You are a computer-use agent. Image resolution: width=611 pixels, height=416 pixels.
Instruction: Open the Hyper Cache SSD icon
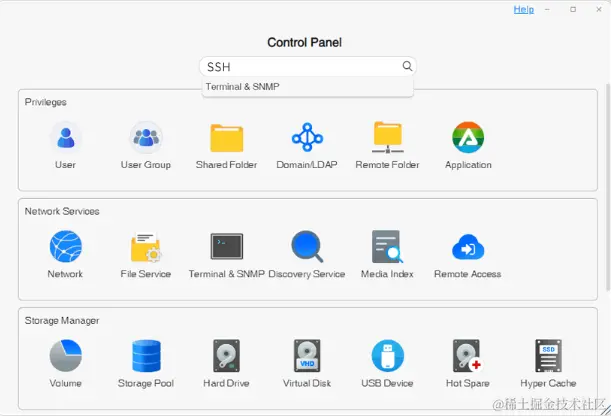pyautogui.click(x=548, y=356)
